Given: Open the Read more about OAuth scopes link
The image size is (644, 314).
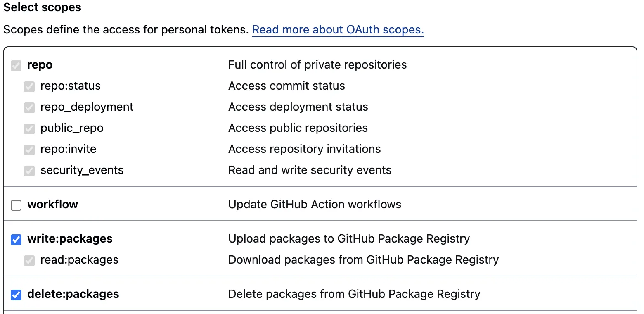Looking at the screenshot, I should (x=338, y=29).
